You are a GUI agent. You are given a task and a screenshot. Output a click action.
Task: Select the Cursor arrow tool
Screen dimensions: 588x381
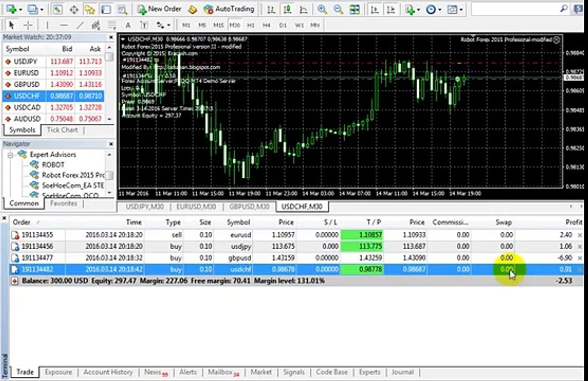(11, 25)
